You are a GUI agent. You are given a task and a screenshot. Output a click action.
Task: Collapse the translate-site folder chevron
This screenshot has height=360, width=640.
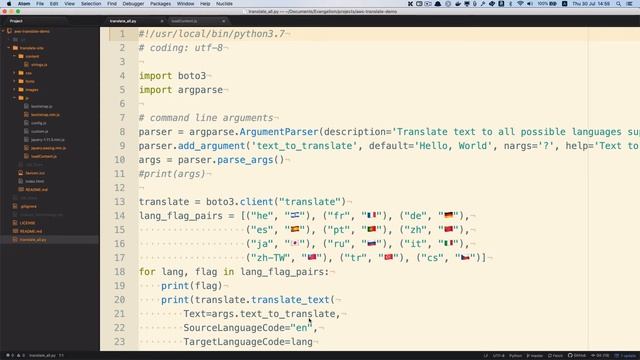(9, 48)
